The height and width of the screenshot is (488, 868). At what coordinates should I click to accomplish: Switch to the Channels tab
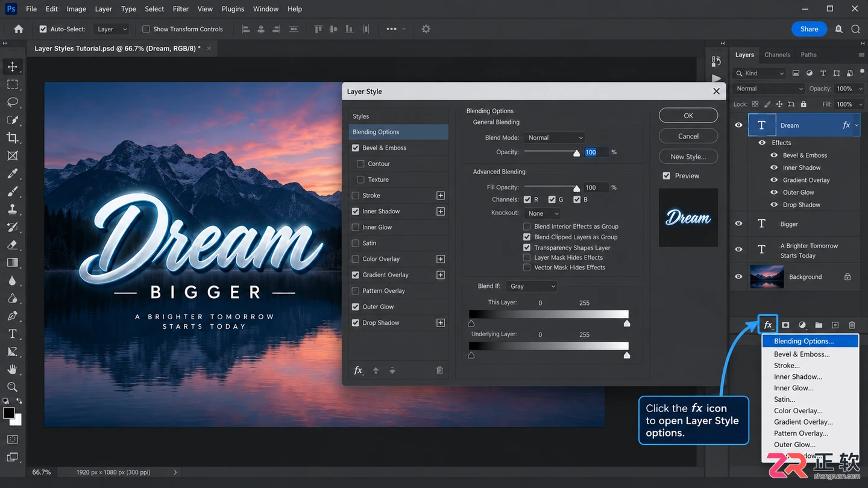pos(777,55)
